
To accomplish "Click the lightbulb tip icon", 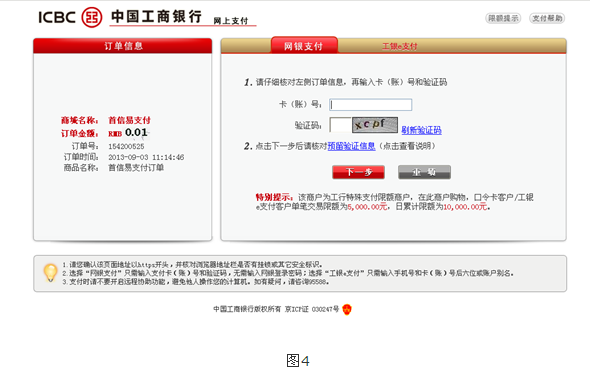I will point(50,273).
